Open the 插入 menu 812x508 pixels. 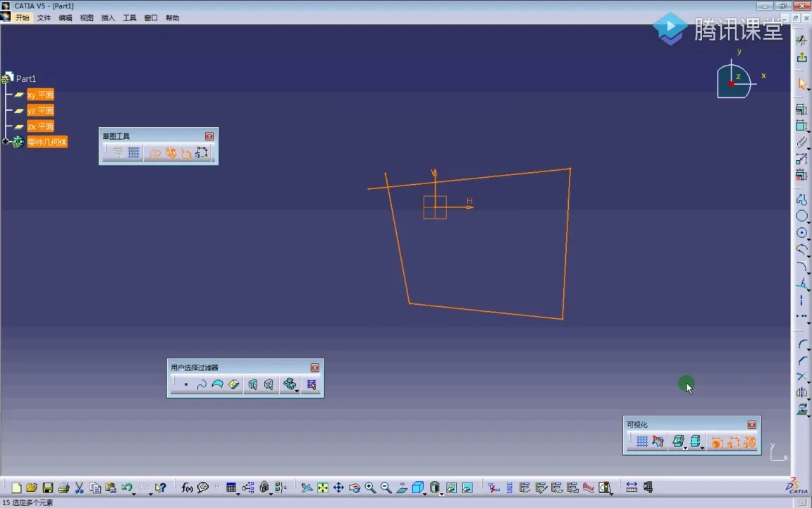108,18
